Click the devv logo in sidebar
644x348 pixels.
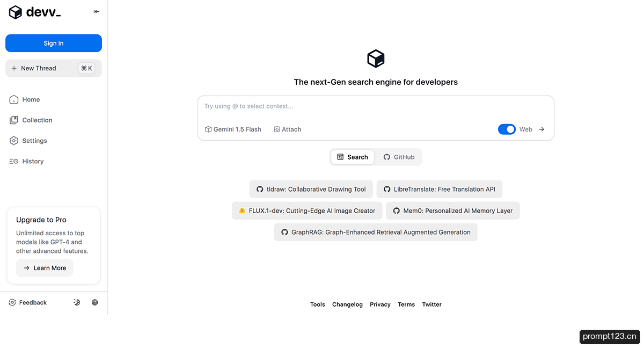35,12
